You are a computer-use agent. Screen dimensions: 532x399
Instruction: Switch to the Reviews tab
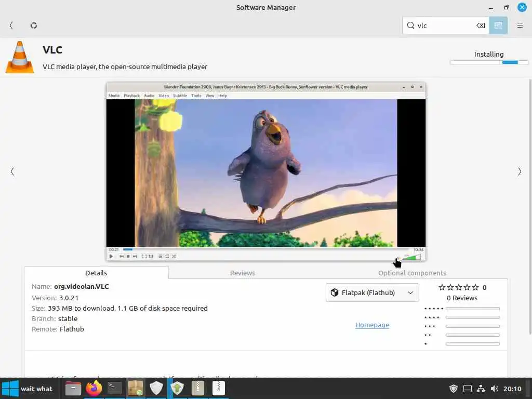coord(242,273)
